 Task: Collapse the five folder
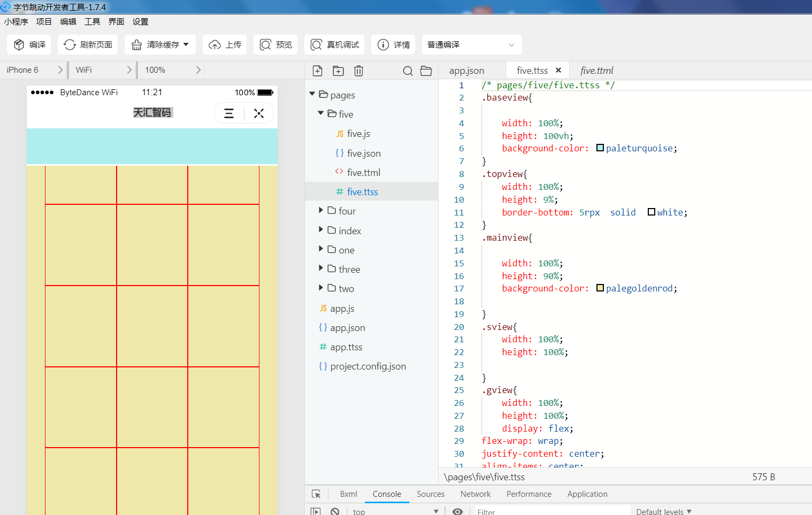point(321,113)
